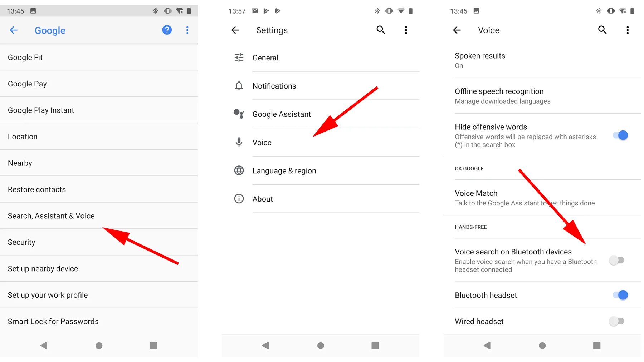644x362 pixels.
Task: Tap the image notification icon in the Voice status bar
Action: (476, 11)
